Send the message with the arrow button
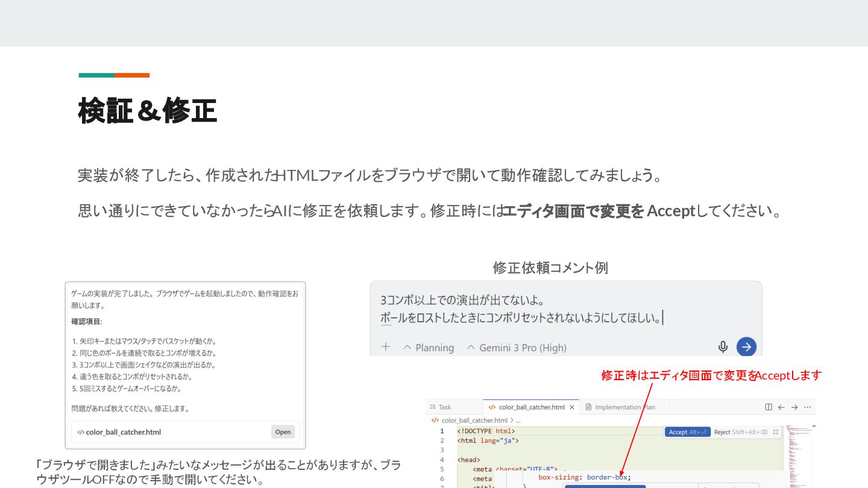The height and width of the screenshot is (488, 868). click(746, 347)
